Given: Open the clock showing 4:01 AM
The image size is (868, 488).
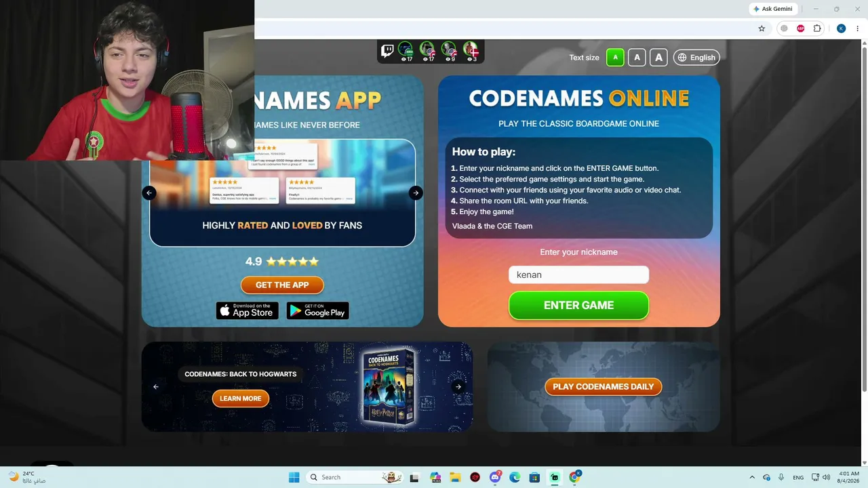Looking at the screenshot, I should pos(849,477).
